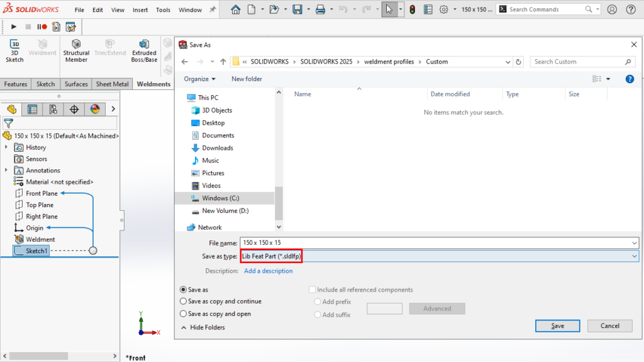Select the 'Save as copy and continue' option
This screenshot has width=644, height=362.
184,302
